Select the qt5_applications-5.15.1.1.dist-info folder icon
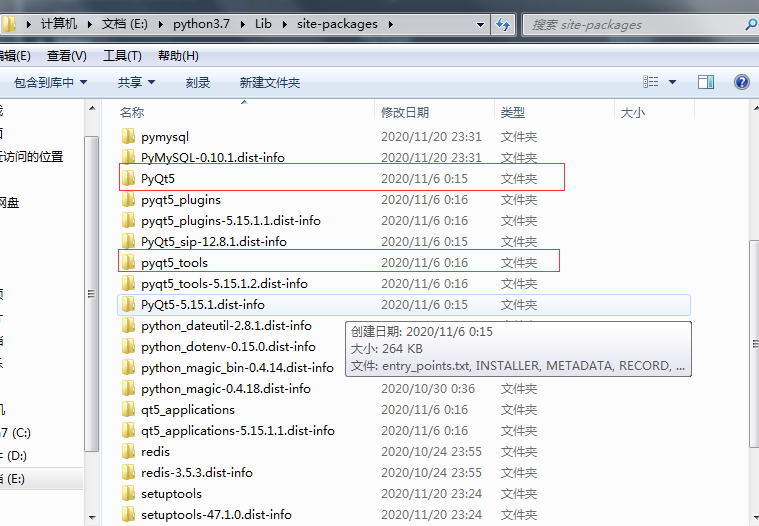 click(x=128, y=430)
